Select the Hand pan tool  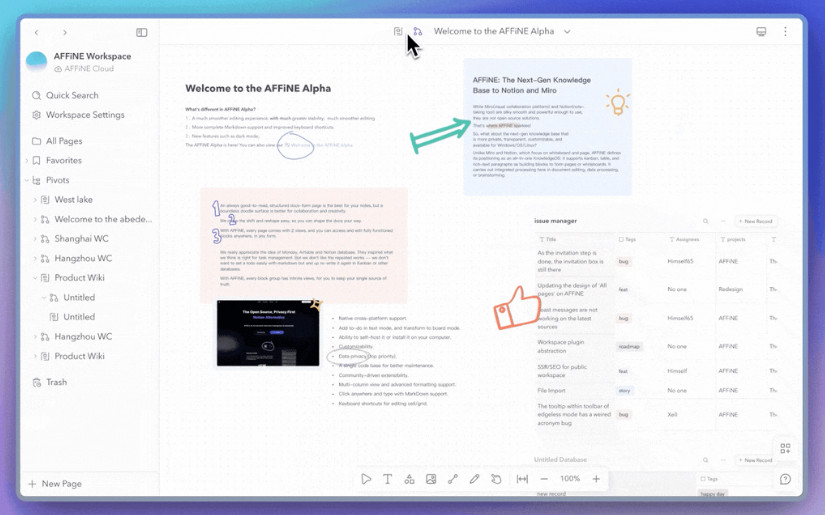point(496,479)
